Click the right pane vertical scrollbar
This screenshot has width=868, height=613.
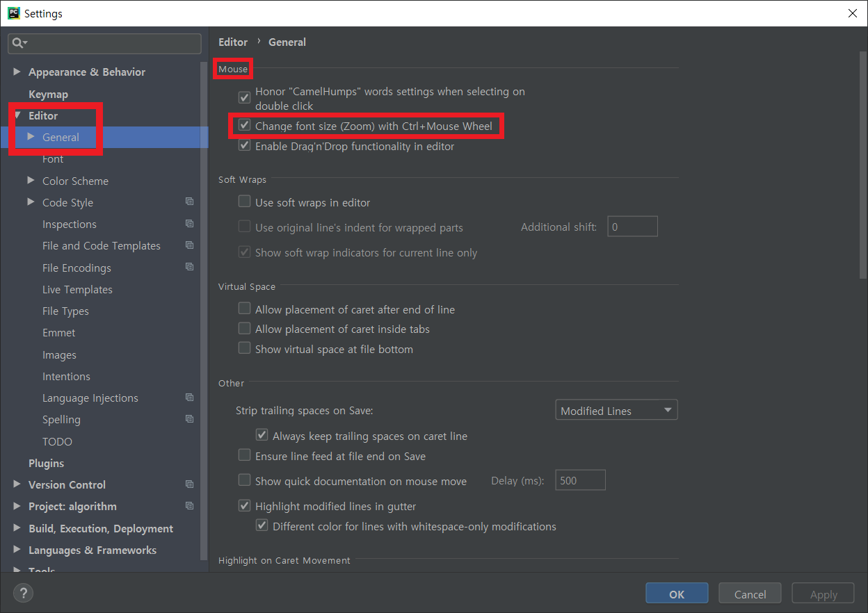863,165
